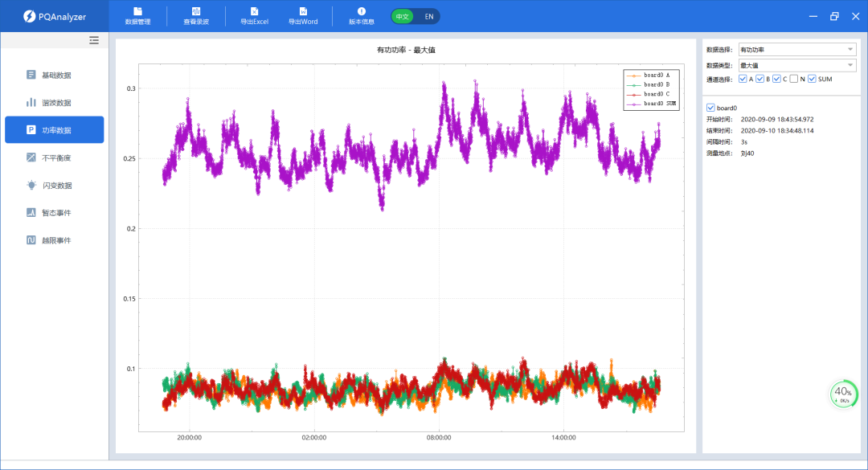
Task: Expand the 数据选择 dropdown showing 有功功率
Action: click(797, 50)
